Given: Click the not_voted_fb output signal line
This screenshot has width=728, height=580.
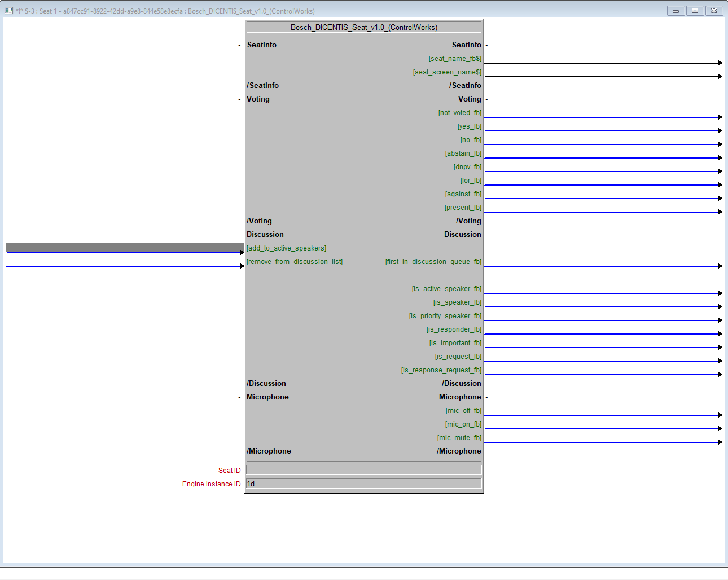Looking at the screenshot, I should point(603,117).
